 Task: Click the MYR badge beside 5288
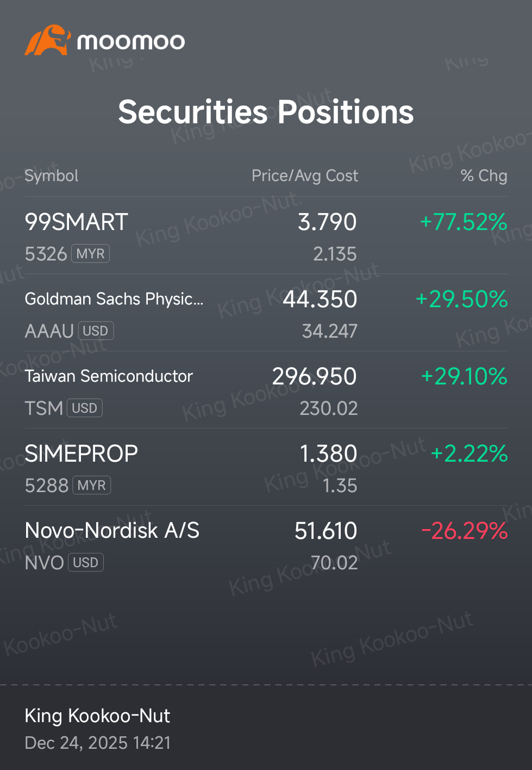pos(91,485)
